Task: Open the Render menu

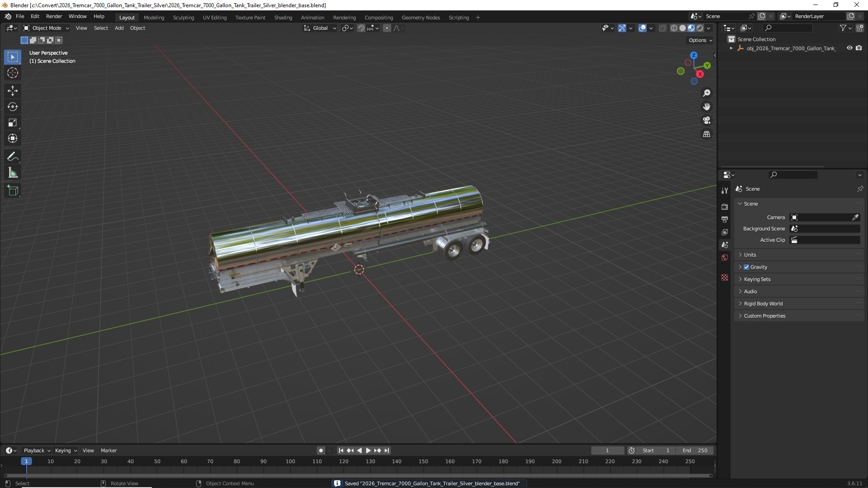Action: click(54, 16)
